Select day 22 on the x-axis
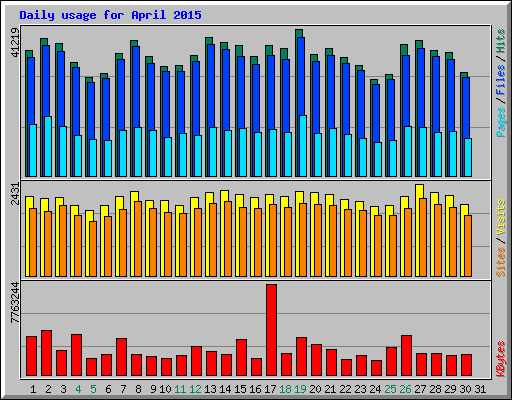Screen dimensions: 512x400 (x=345, y=389)
